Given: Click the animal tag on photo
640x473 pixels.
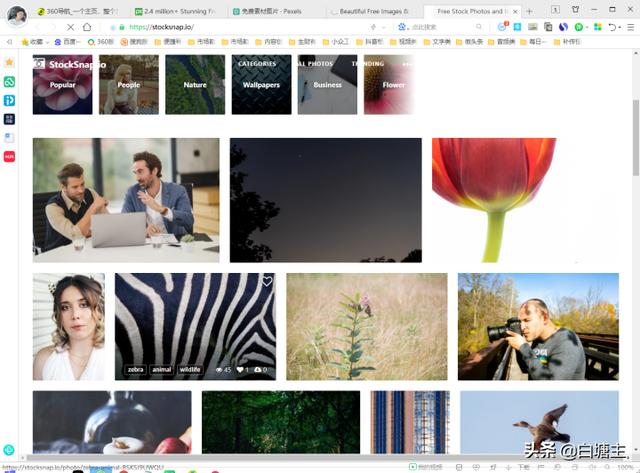Looking at the screenshot, I should [x=162, y=369].
